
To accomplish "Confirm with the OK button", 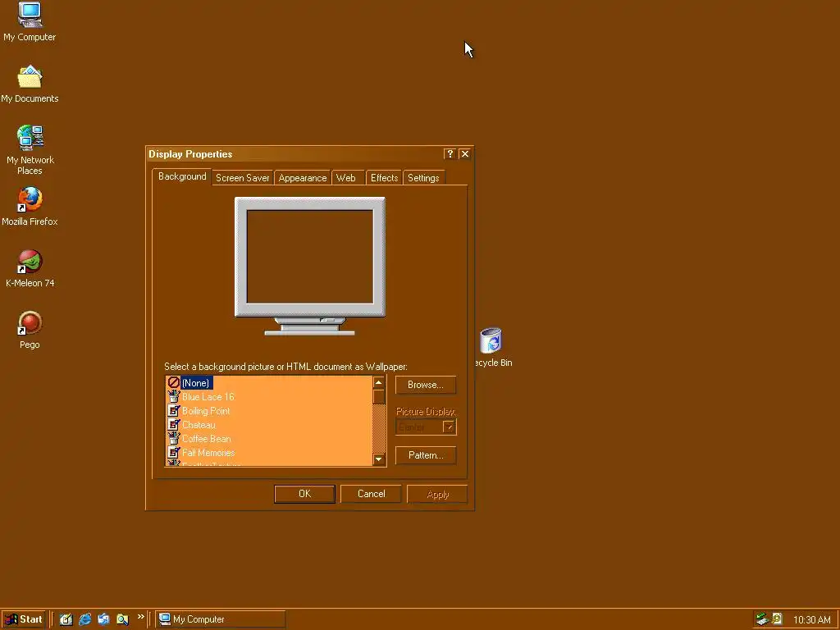I will 304,494.
